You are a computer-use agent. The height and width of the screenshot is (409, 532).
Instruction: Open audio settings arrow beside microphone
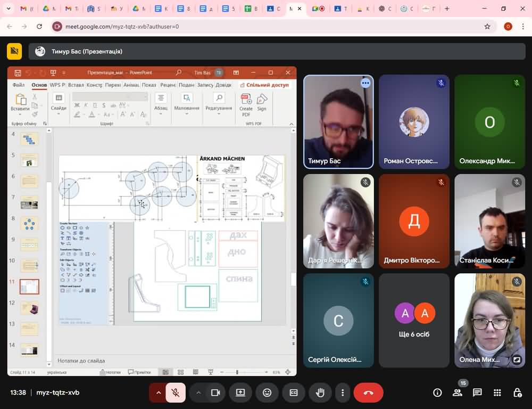point(158,392)
